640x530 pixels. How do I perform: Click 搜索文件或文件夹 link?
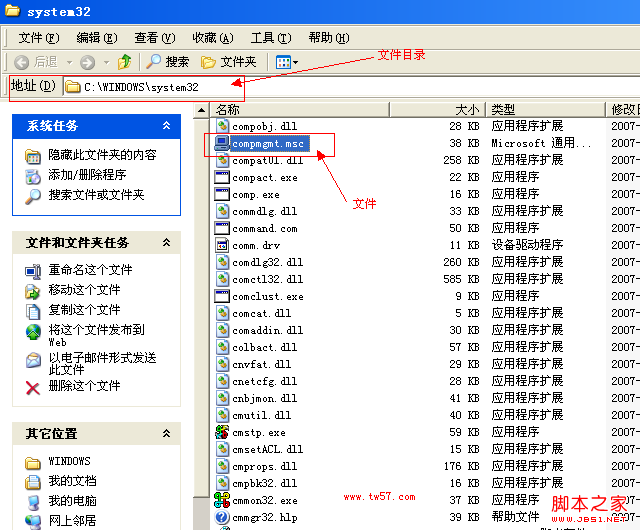click(x=96, y=195)
